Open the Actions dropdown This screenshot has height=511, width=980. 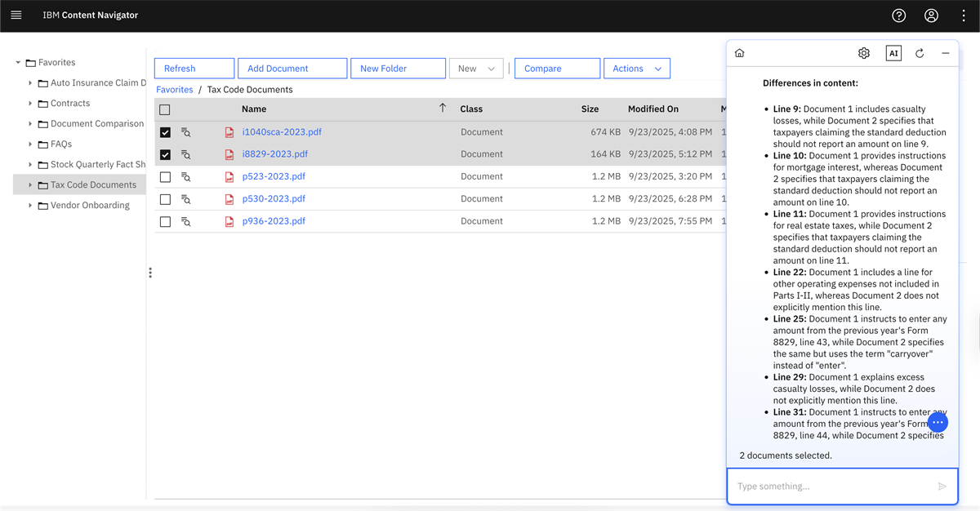636,69
